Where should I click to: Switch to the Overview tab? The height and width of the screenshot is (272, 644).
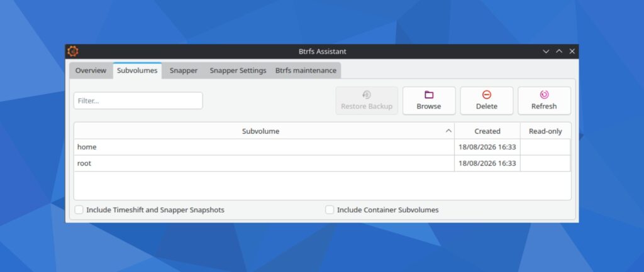(91, 70)
